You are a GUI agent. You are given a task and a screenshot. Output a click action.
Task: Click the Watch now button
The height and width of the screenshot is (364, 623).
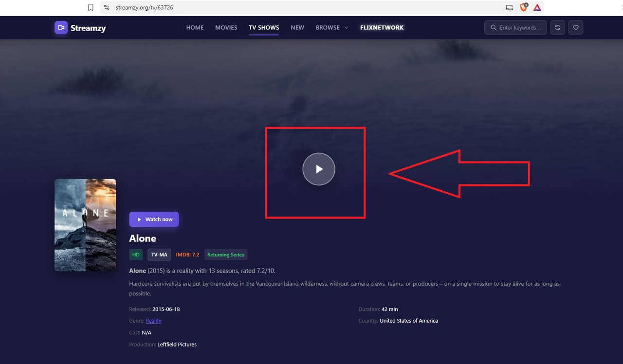tap(154, 219)
